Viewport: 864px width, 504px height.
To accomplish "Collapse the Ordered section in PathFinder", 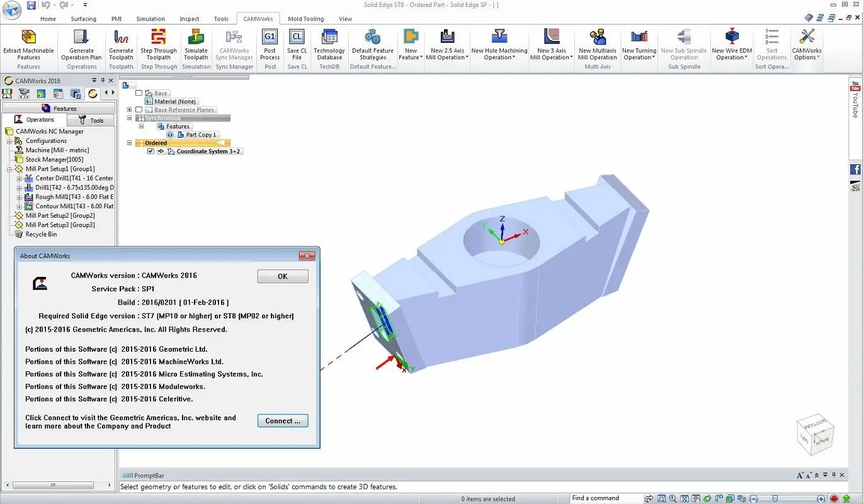I will point(130,143).
